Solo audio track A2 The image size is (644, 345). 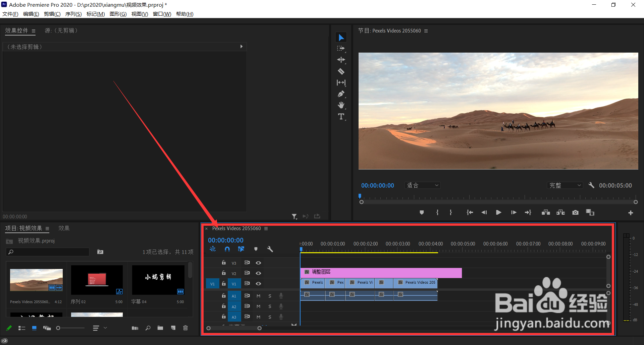coord(270,306)
